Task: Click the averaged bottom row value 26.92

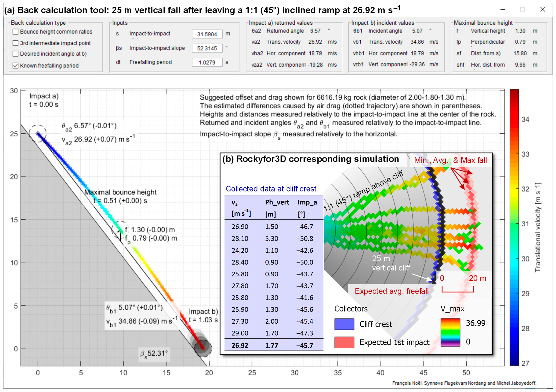Action: click(240, 346)
